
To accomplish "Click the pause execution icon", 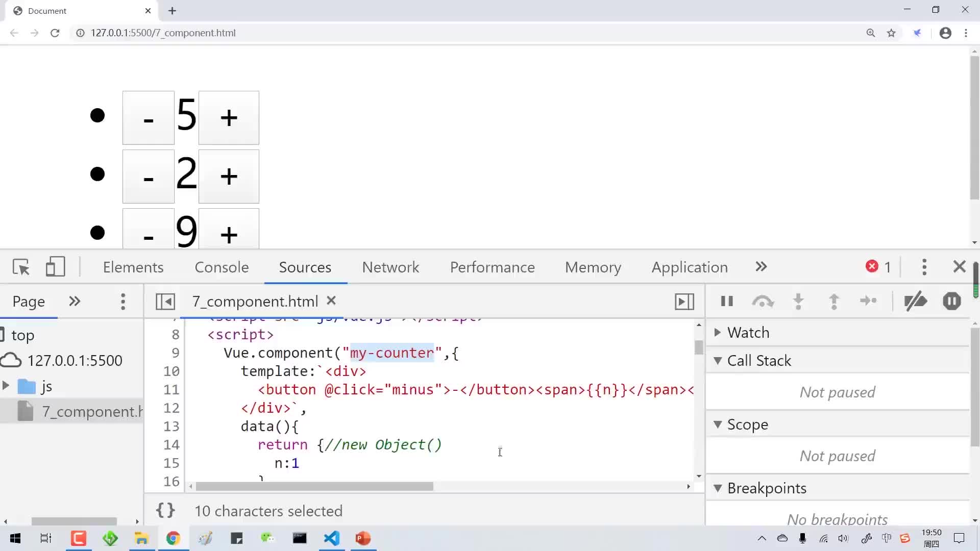I will pyautogui.click(x=726, y=302).
